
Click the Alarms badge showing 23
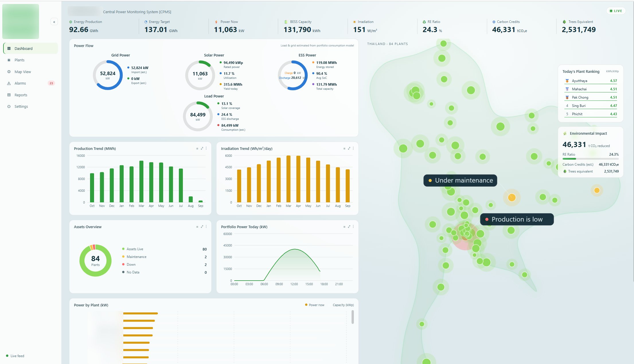(51, 83)
